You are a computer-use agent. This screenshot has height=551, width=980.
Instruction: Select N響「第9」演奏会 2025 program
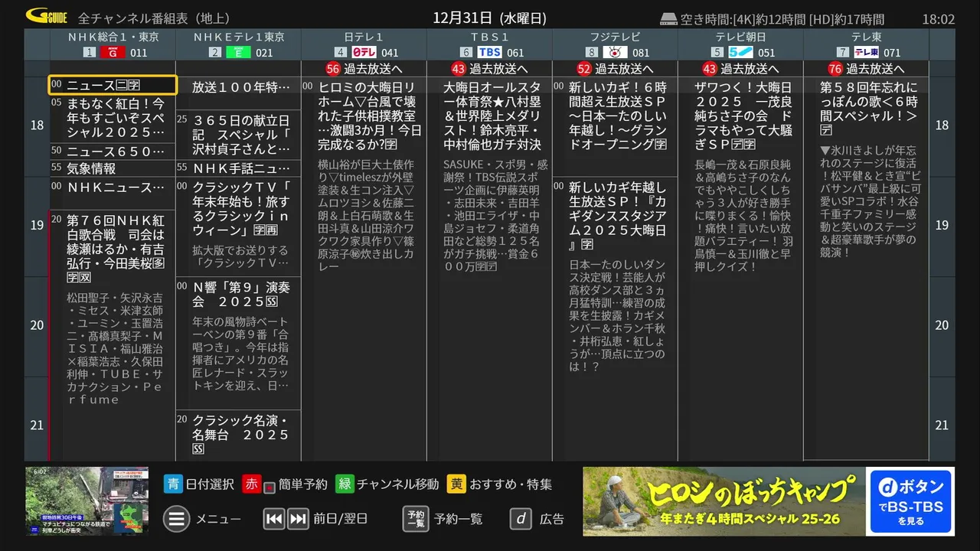click(239, 343)
